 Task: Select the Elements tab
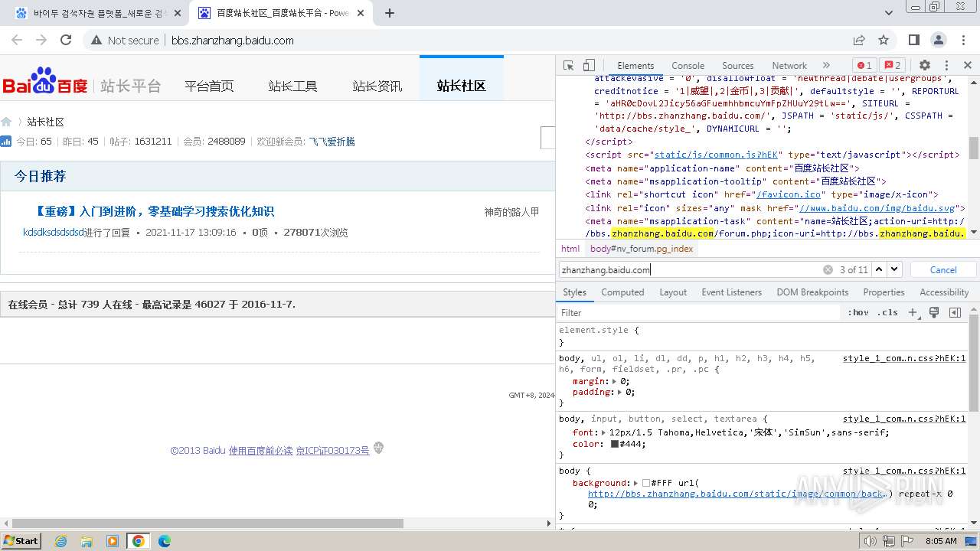click(635, 66)
